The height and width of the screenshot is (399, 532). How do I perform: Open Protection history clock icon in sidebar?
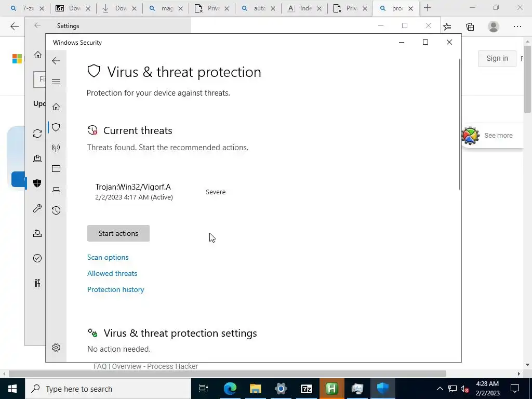[56, 210]
